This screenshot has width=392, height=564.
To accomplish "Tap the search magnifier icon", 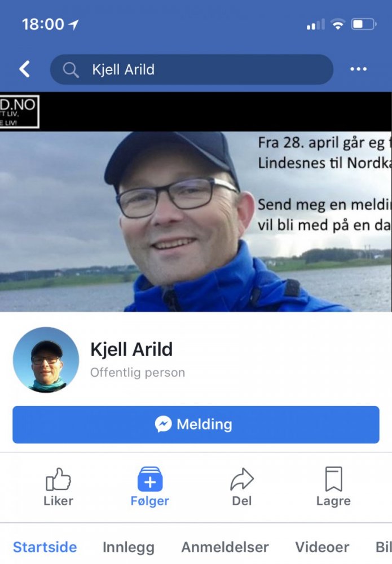I will [x=71, y=70].
